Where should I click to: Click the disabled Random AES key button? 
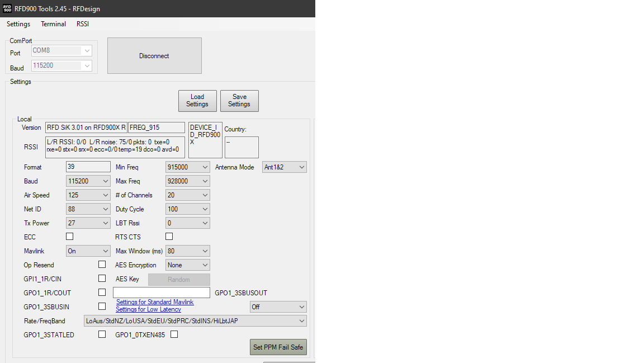click(x=179, y=280)
